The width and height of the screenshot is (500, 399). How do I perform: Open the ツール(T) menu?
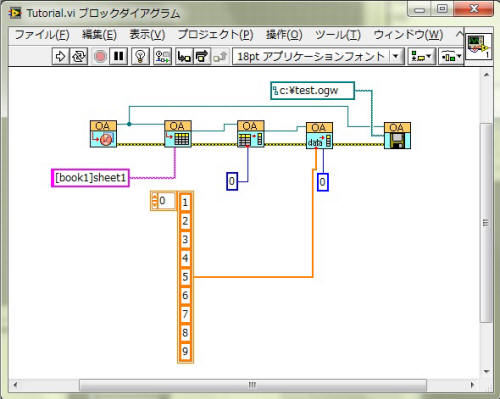tap(338, 35)
